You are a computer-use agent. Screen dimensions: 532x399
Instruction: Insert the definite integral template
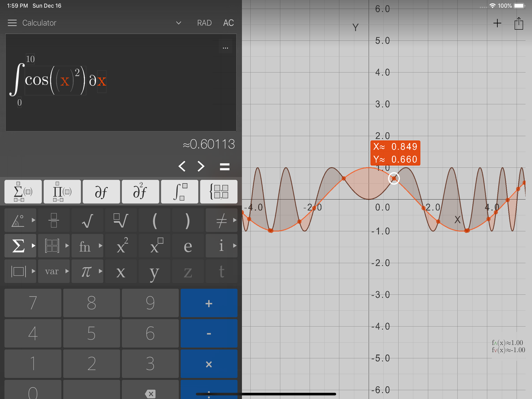tap(180, 192)
